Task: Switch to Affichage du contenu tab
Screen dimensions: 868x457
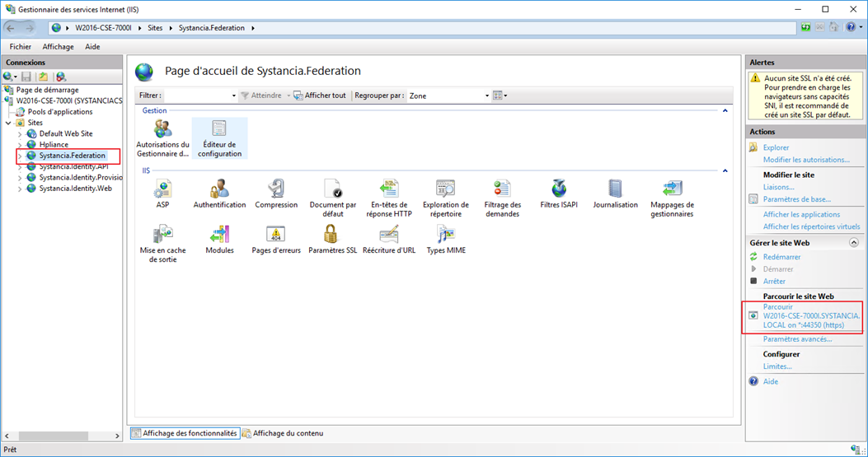Action: point(283,433)
